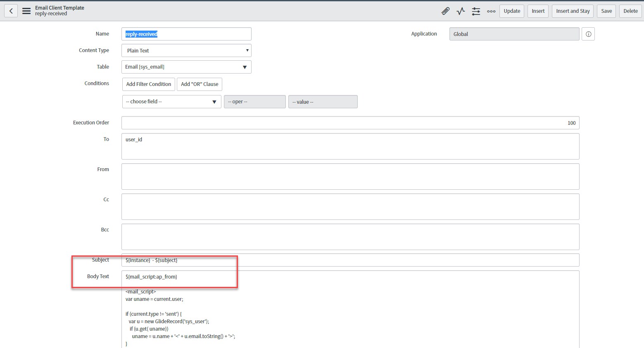
Task: Click the Name input field
Action: [186, 34]
